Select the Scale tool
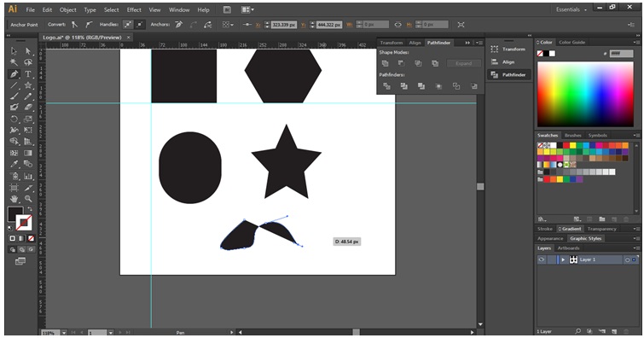 click(x=28, y=119)
